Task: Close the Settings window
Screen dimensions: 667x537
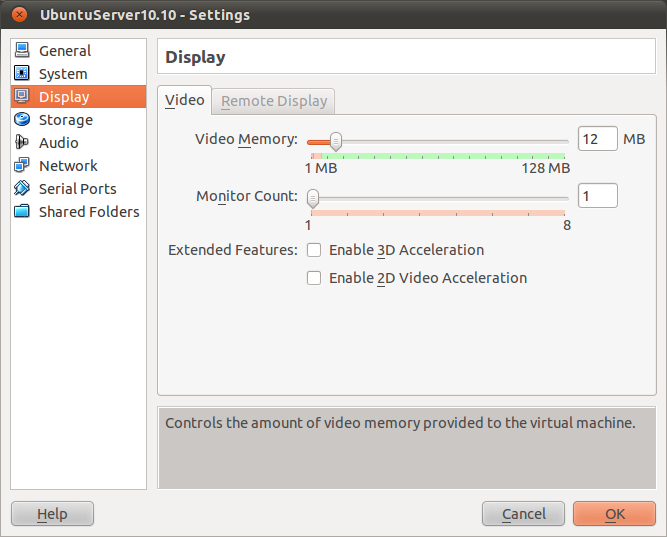Action: point(19,15)
